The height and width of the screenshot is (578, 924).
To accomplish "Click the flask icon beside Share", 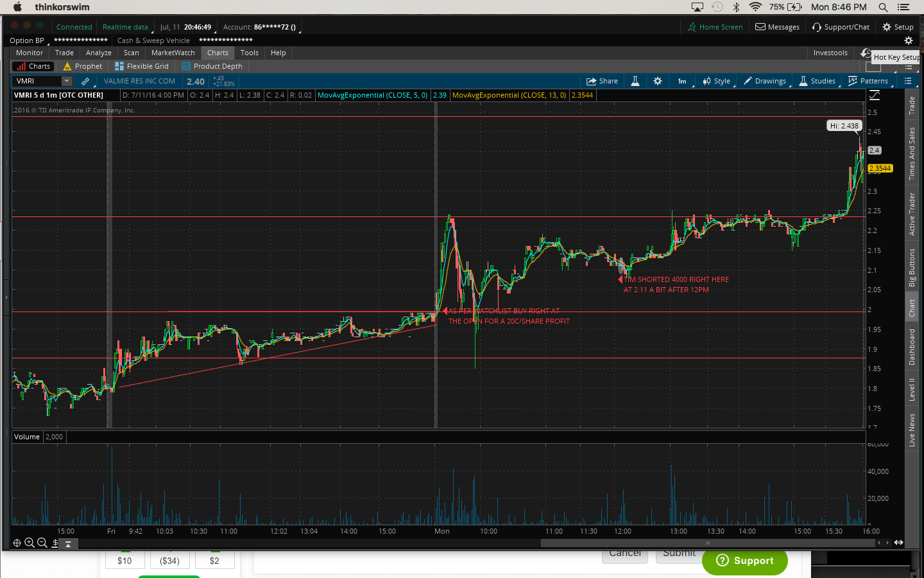I will [635, 81].
